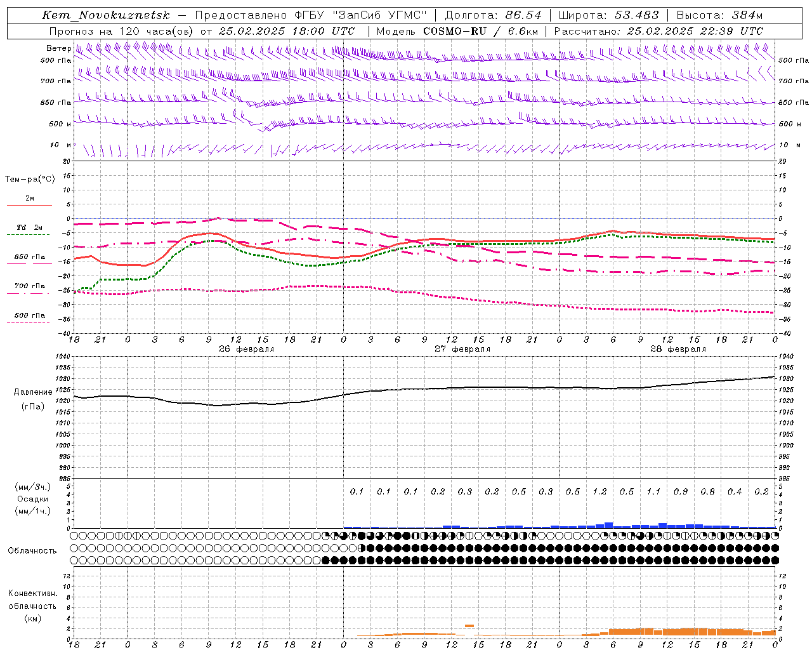This screenshot has width=812, height=650.
Task: Click the "Конвективн." convective cloud label
Action: (32, 594)
